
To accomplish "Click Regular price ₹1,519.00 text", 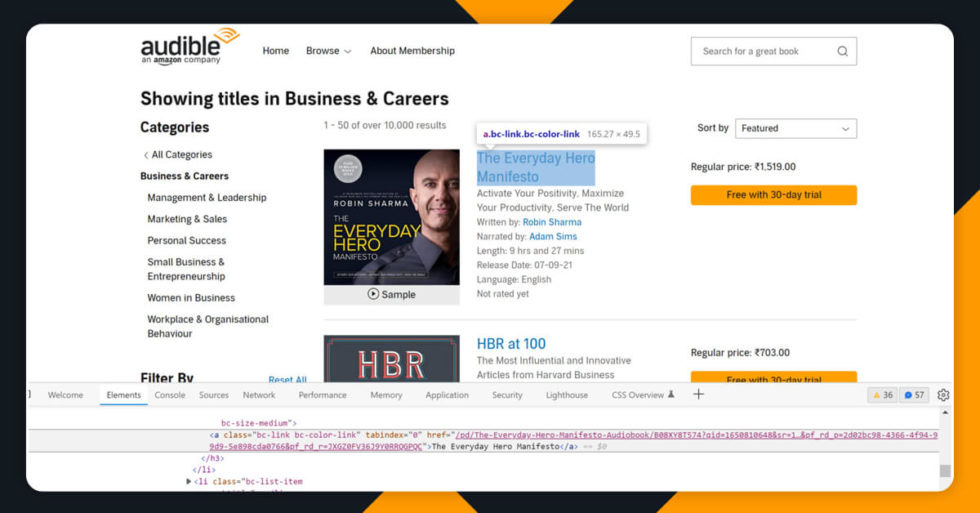I will click(x=743, y=167).
